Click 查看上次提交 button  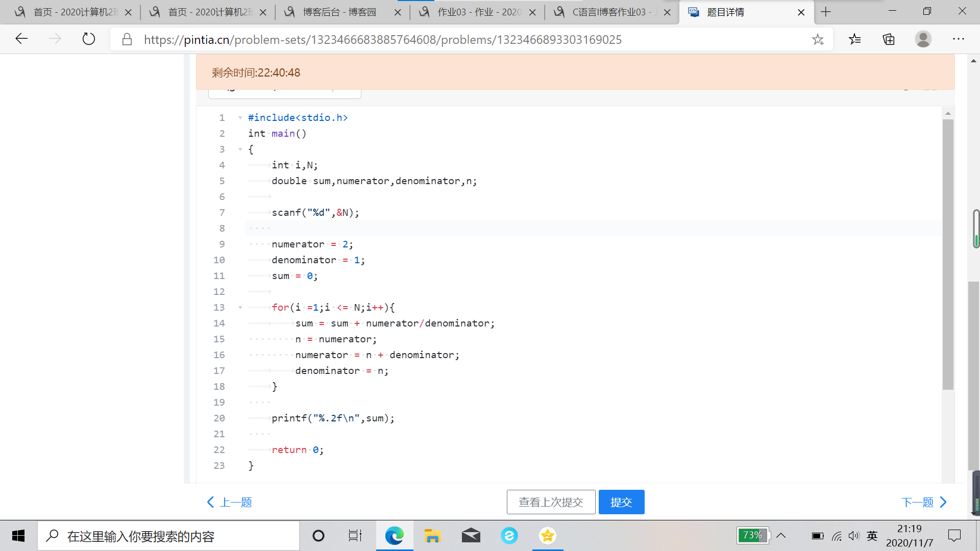coord(551,502)
